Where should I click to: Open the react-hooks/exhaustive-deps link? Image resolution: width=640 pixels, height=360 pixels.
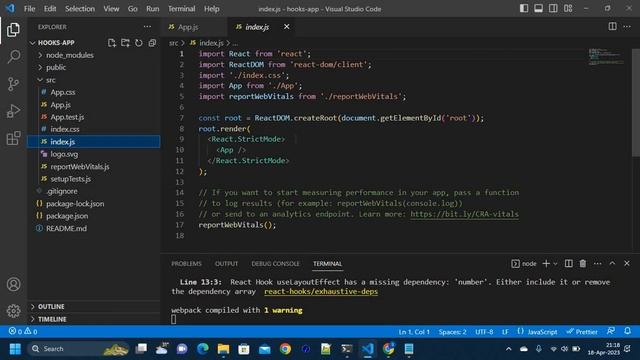(x=321, y=291)
